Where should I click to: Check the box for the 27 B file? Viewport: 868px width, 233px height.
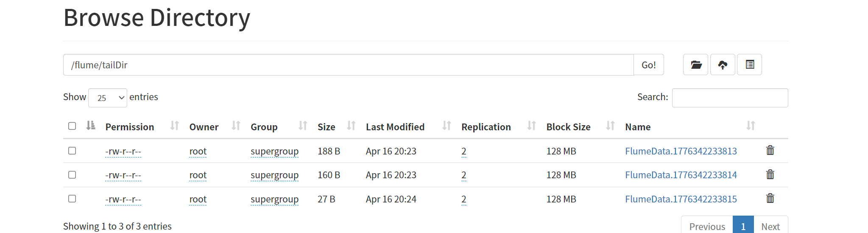tap(72, 199)
